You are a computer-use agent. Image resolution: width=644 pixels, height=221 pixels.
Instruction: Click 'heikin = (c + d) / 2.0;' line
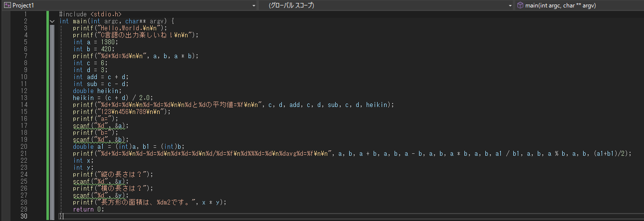pyautogui.click(x=112, y=98)
